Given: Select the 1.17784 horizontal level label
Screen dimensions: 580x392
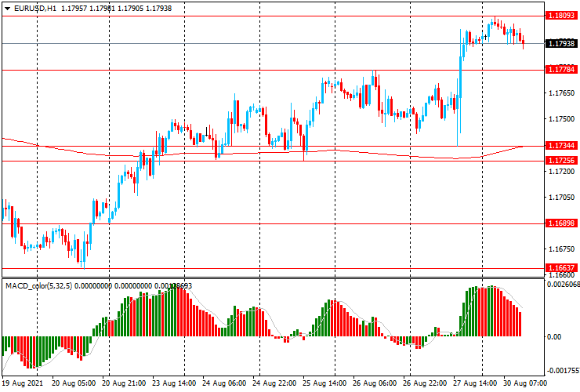Looking at the screenshot, I should (x=561, y=69).
